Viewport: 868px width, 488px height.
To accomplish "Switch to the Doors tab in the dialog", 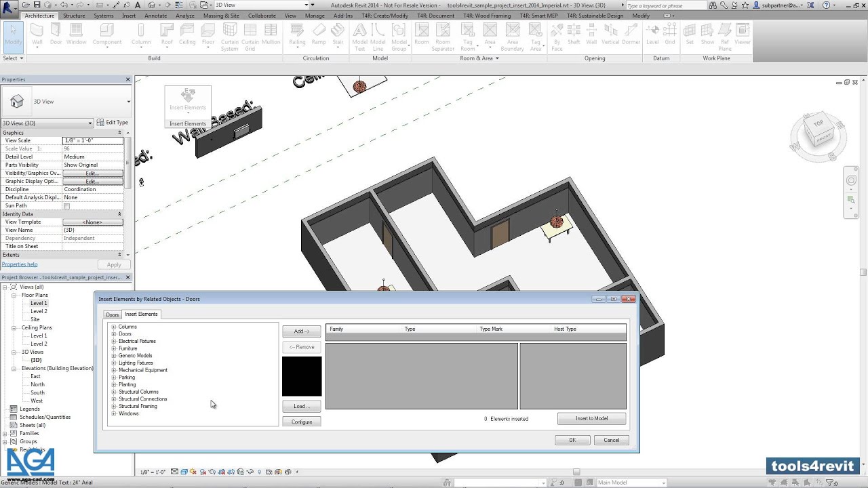I will point(113,314).
